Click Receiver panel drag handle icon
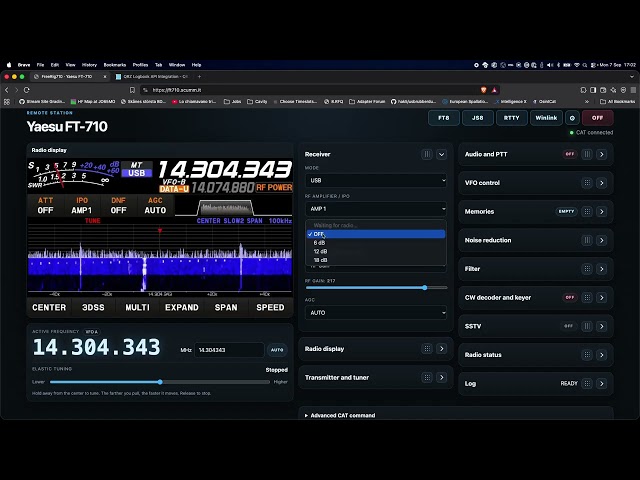This screenshot has width=640, height=480. point(427,154)
